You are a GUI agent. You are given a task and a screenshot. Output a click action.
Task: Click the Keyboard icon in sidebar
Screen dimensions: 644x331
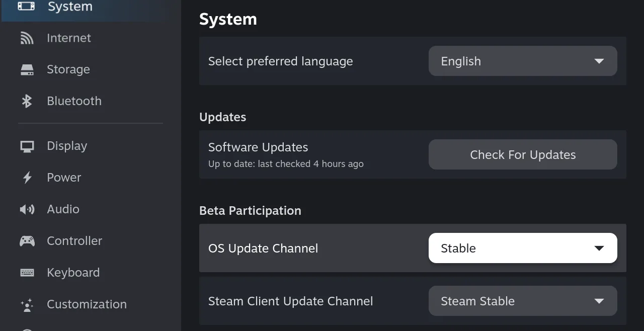pos(27,273)
